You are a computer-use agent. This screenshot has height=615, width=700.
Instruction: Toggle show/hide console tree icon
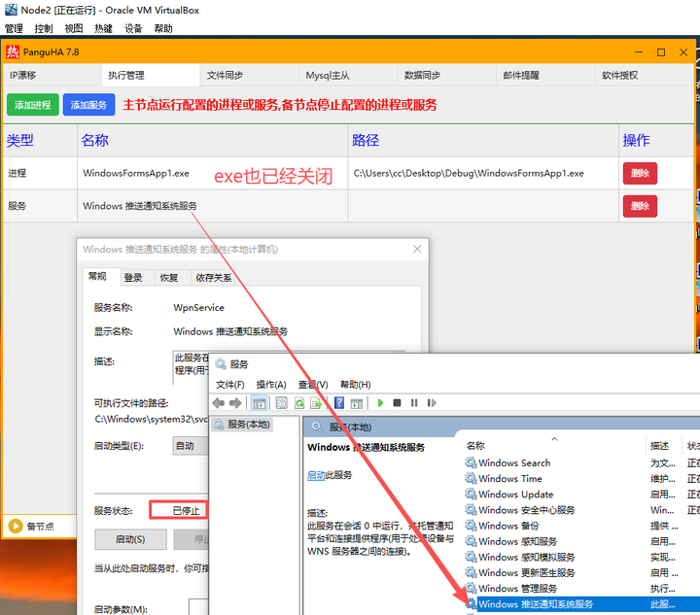tap(260, 403)
